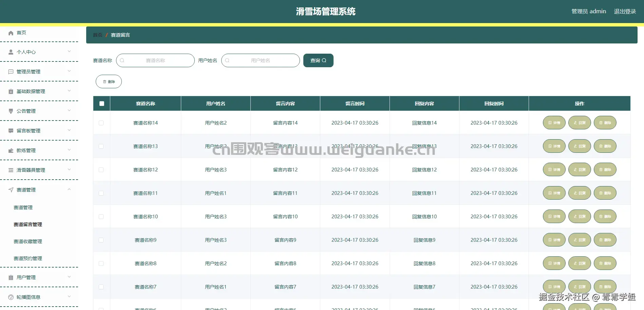The image size is (644, 310).
Task: Go to 赛道预约管理 in the sidebar
Action: [x=28, y=258]
